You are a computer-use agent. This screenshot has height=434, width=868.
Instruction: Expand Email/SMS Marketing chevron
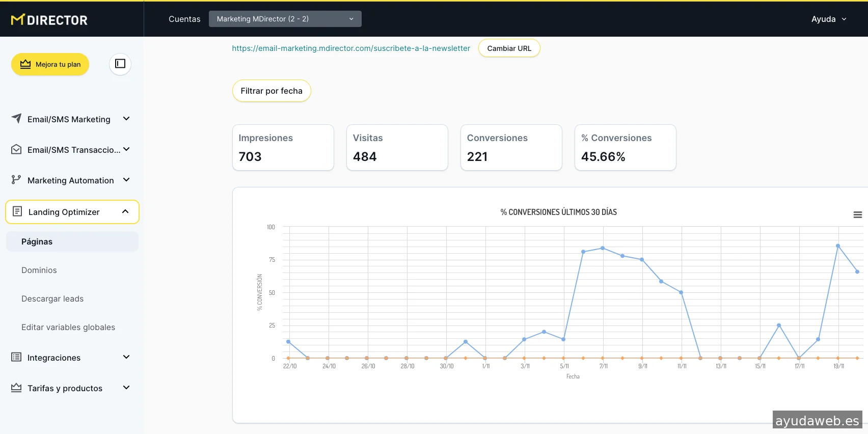126,119
